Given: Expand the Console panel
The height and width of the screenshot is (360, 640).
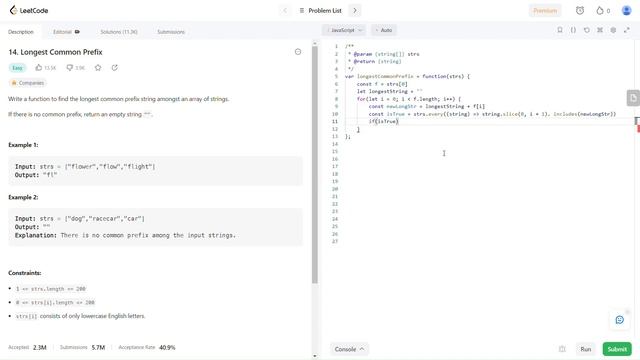Looking at the screenshot, I should [x=349, y=349].
